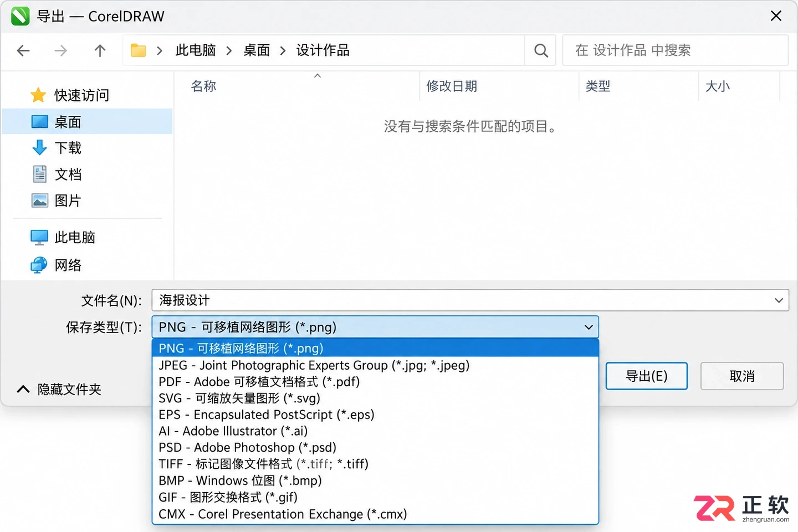The width and height of the screenshot is (798, 532).
Task: Select GIF - 图形交换格式 option
Action: [x=375, y=497]
